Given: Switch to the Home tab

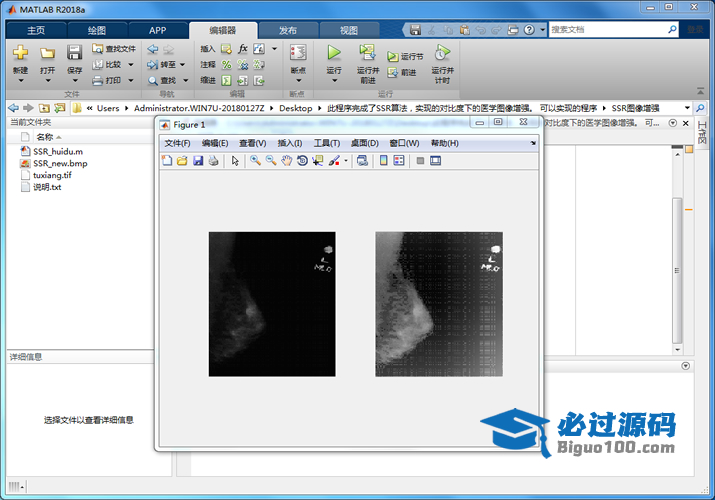Looking at the screenshot, I should click(36, 31).
